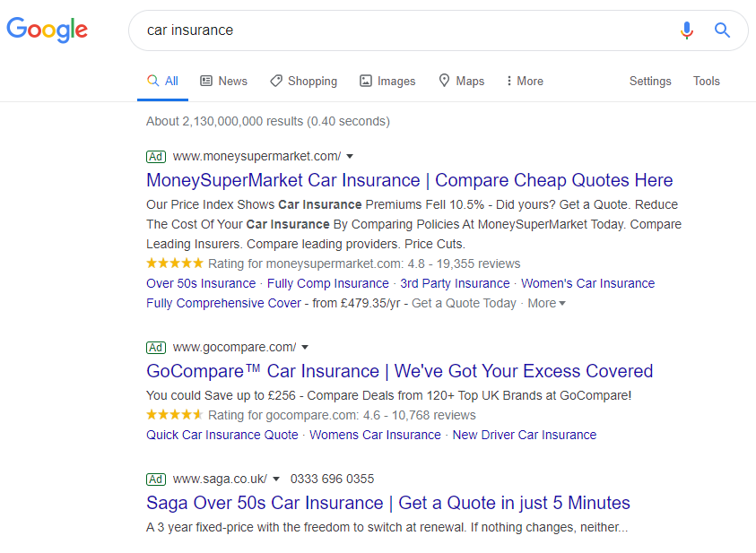The image size is (756, 553).
Task: Expand the dropdown arrow next to www.moneysupermarket.com/
Action: 350,157
